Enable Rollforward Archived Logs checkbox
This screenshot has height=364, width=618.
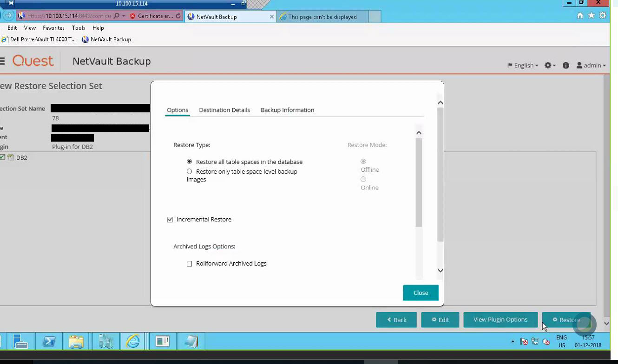[190, 264]
